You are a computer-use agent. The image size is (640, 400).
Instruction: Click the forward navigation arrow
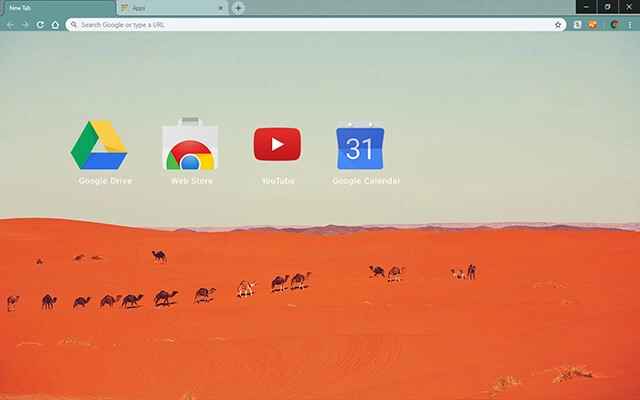(25, 25)
